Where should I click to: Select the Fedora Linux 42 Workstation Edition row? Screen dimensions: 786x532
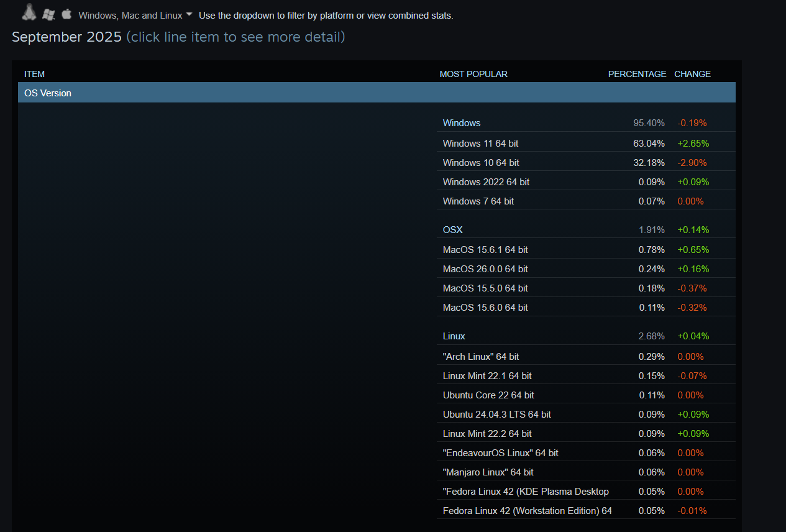586,510
